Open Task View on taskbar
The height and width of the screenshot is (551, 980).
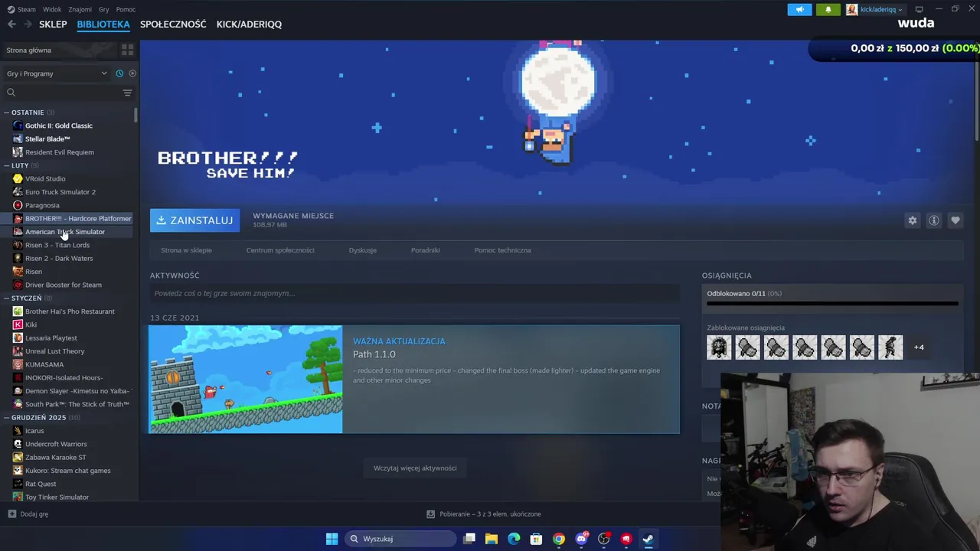[x=469, y=539]
